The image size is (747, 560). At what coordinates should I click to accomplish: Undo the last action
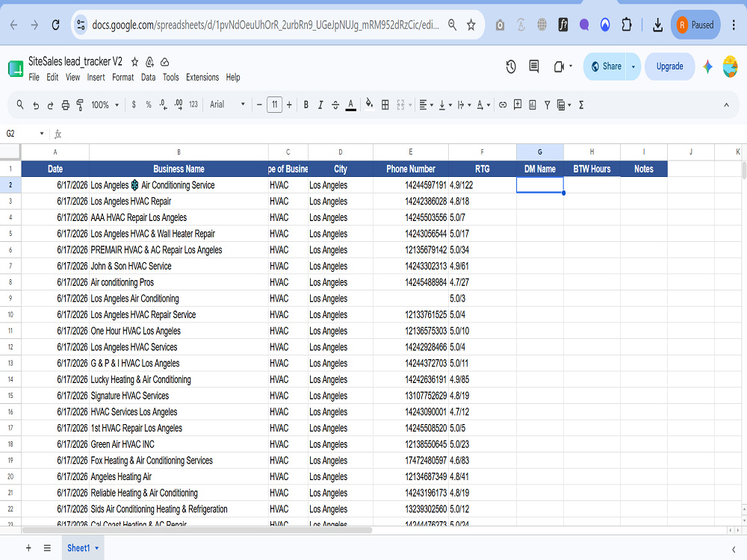(x=36, y=105)
